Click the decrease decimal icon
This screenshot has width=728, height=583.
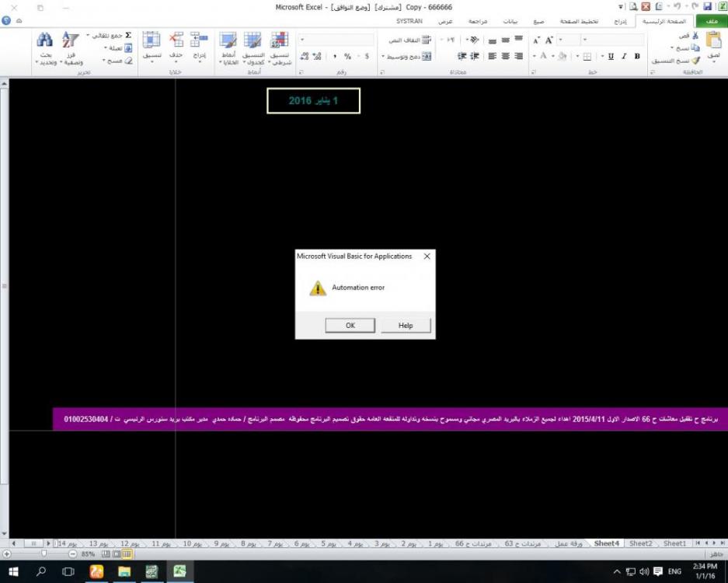point(304,56)
